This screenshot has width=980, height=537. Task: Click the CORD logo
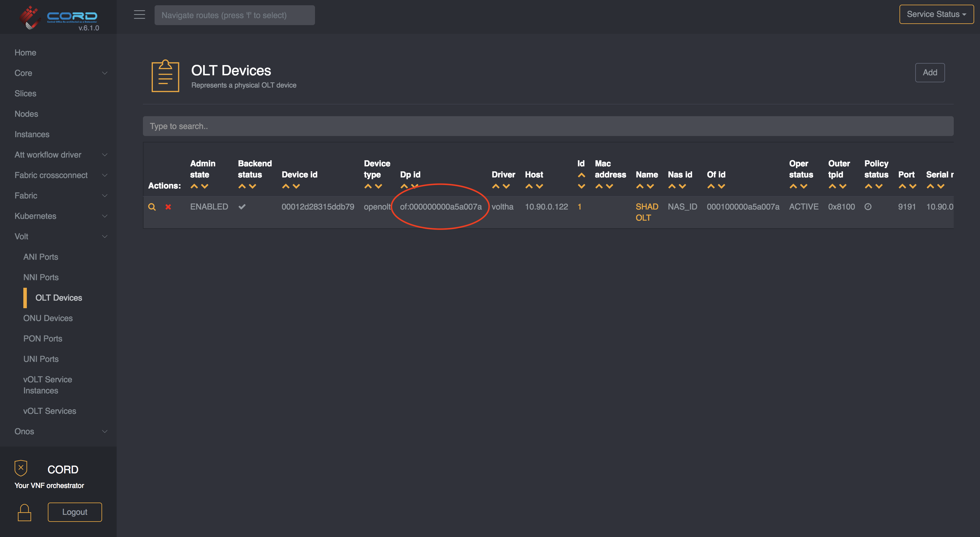tap(59, 17)
